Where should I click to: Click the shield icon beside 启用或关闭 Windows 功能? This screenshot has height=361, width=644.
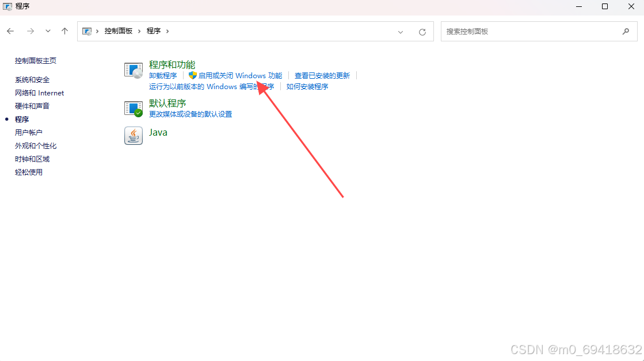(x=193, y=75)
